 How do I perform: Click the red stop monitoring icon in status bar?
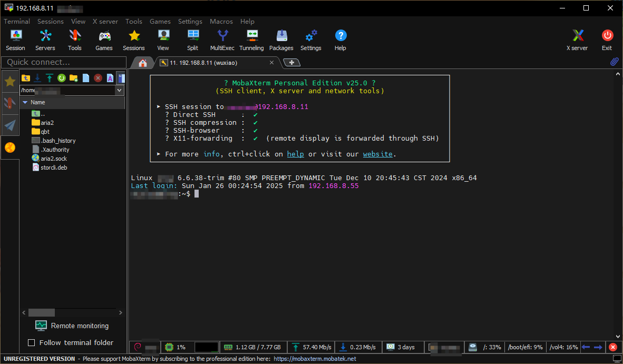coord(613,347)
